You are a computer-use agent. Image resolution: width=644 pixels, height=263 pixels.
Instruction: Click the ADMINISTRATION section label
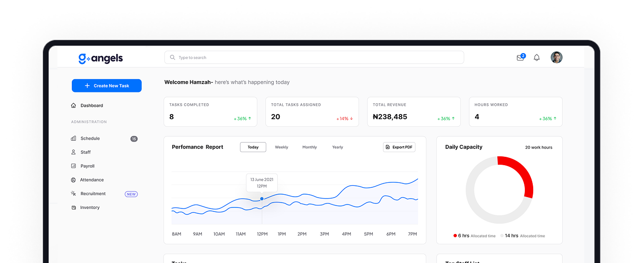(x=89, y=122)
